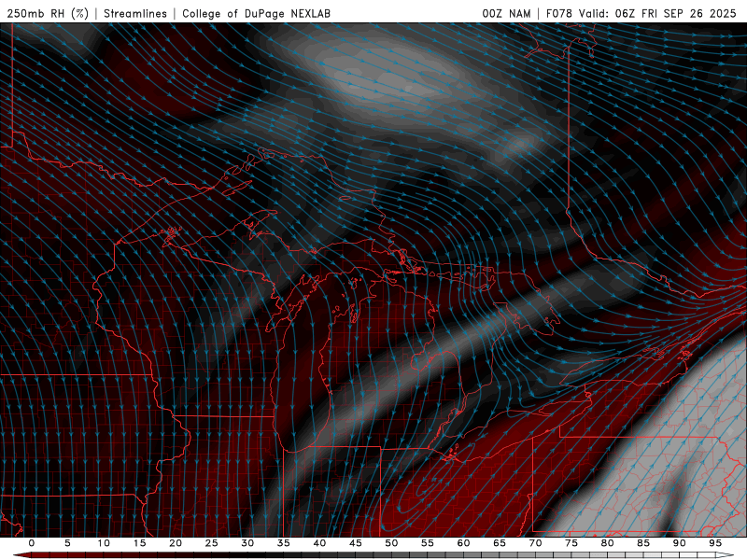Image resolution: width=747 pixels, height=560 pixels.
Task: Click the colorbar label '45'
Action: (x=356, y=543)
